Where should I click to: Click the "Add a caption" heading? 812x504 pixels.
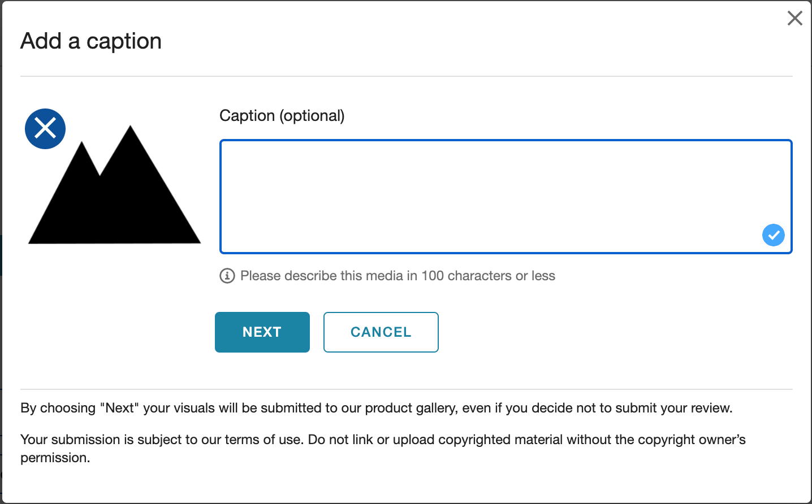coord(91,41)
